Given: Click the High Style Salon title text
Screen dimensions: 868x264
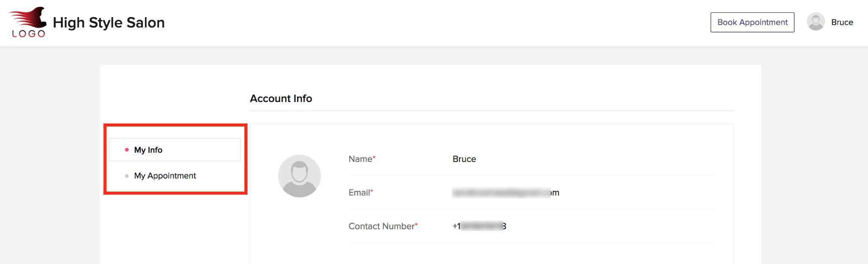Looking at the screenshot, I should point(108,22).
